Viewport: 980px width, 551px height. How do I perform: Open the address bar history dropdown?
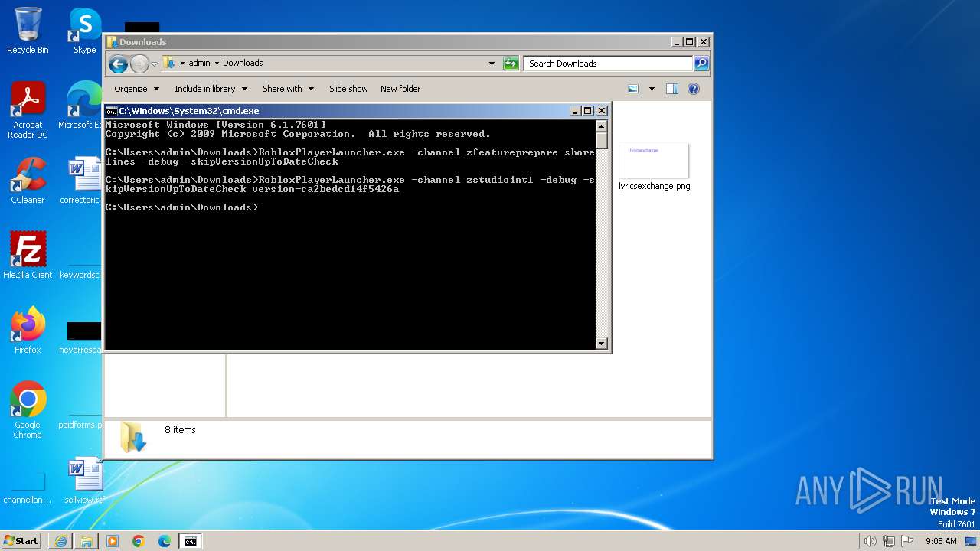tap(492, 64)
